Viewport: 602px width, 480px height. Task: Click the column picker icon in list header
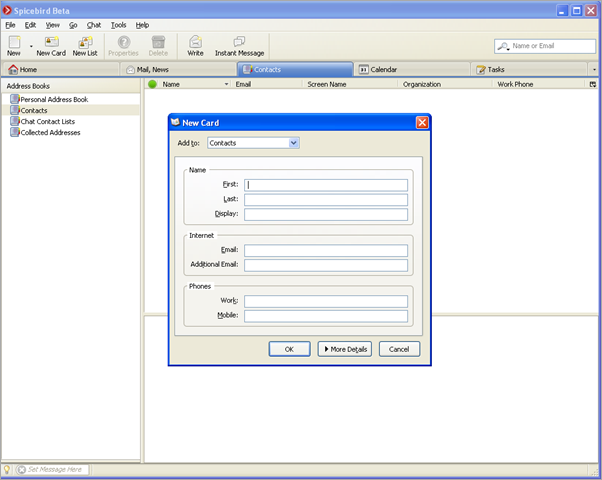(x=593, y=85)
